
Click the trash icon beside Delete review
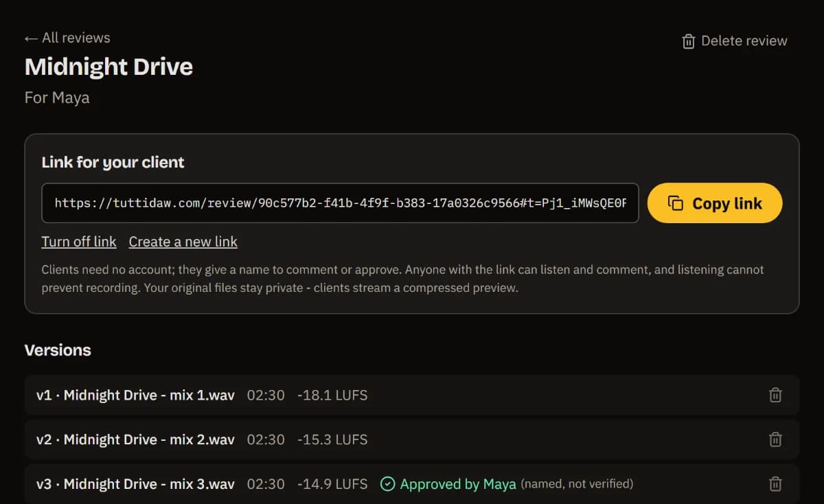(688, 42)
